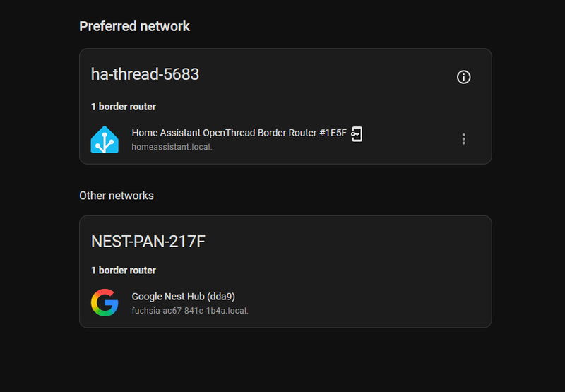Click the Preferred network heading

(134, 26)
